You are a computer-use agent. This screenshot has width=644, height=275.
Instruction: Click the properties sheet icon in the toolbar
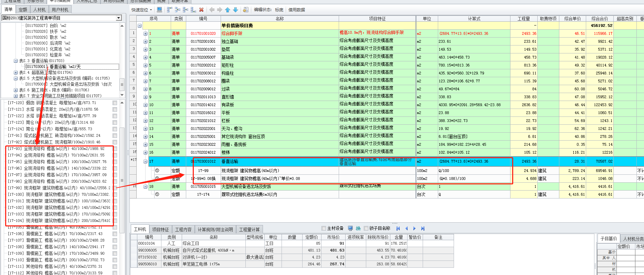pos(245,10)
